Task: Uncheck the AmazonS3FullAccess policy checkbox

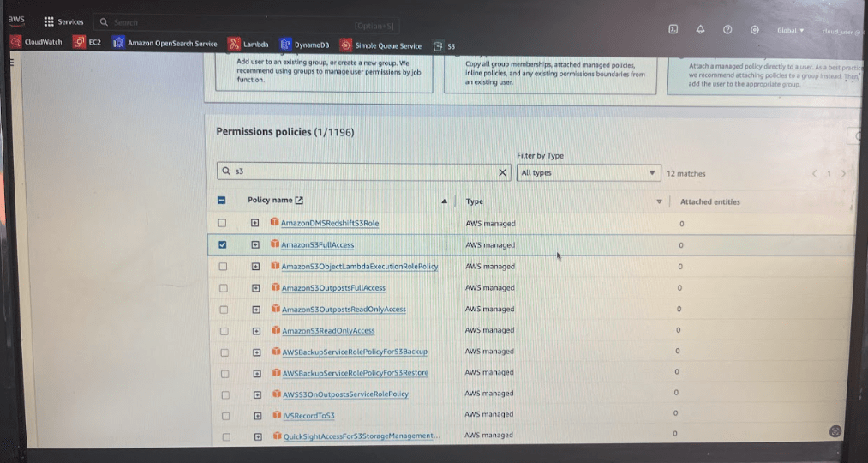Action: 223,244
